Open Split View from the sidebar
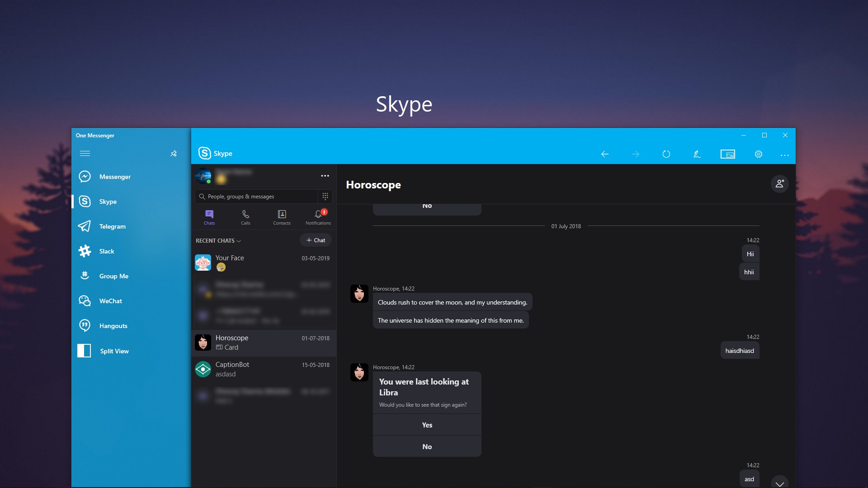 [x=114, y=351]
